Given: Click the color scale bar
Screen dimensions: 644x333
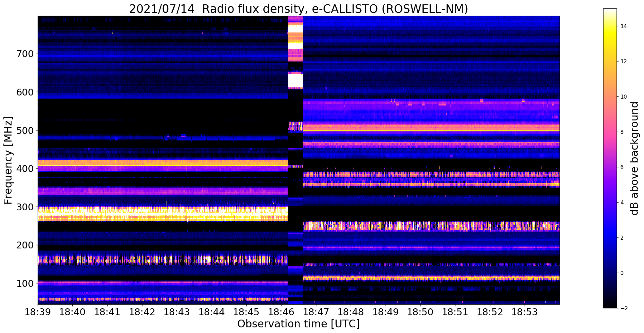Looking at the screenshot, I should point(610,158).
